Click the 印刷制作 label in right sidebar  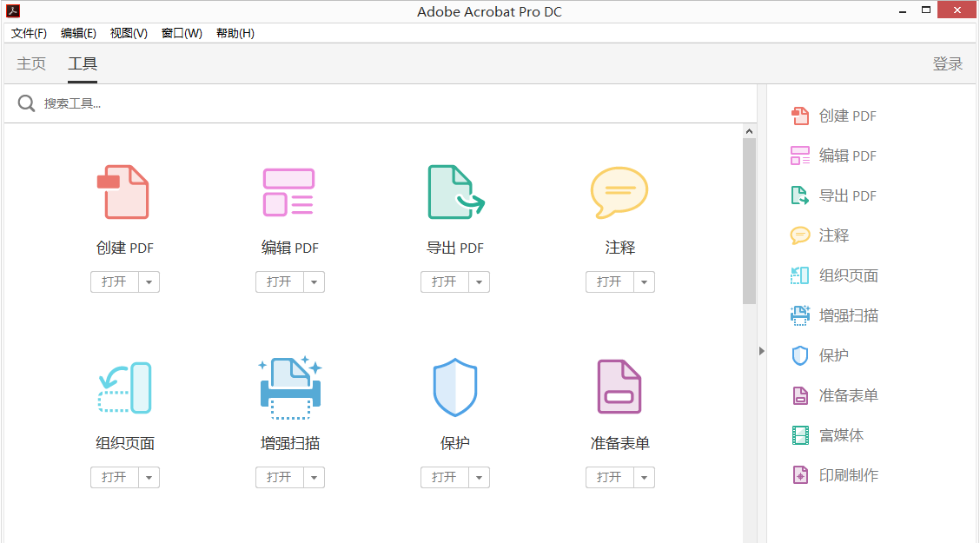click(849, 475)
